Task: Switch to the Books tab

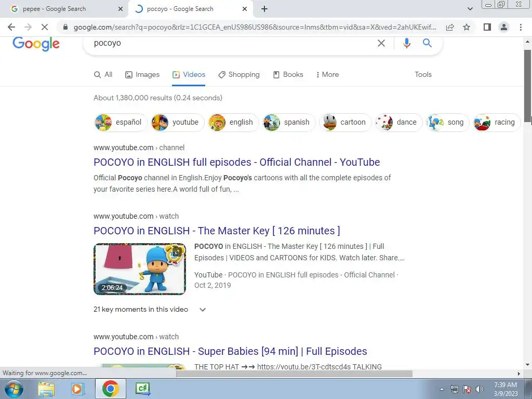Action: [288, 75]
